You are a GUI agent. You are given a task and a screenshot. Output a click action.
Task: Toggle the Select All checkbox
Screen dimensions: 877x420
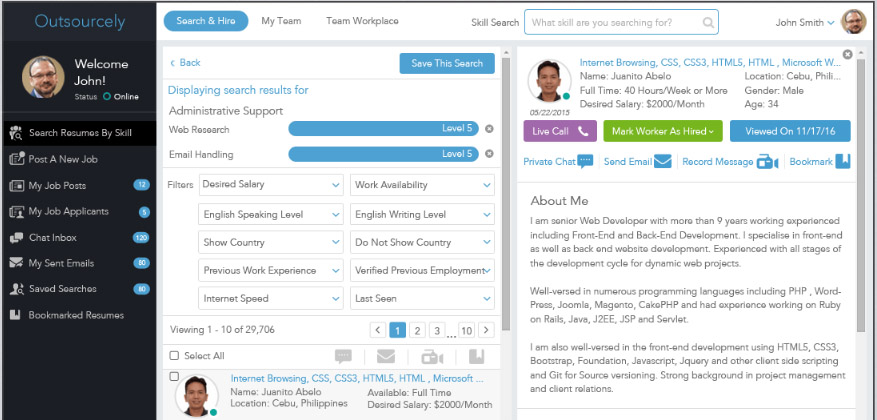[174, 356]
